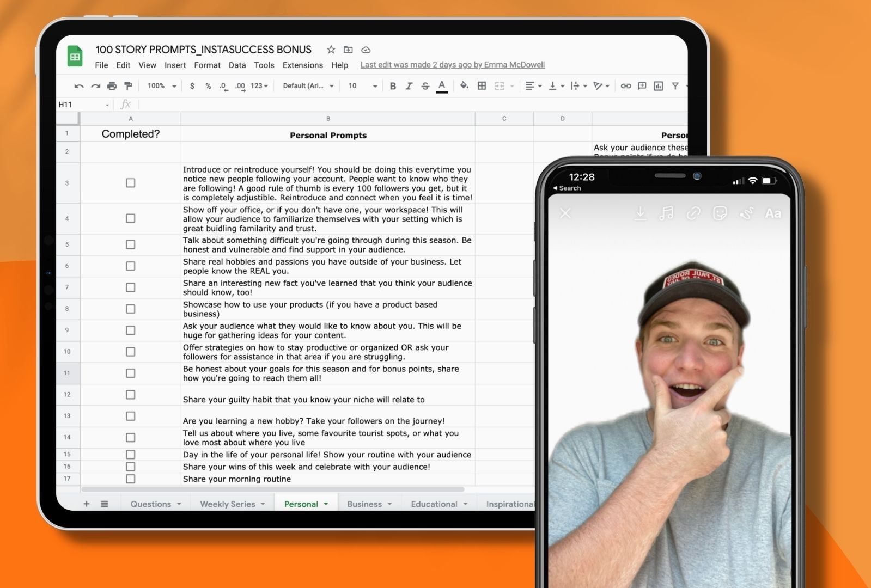Open the text wrapping dropdown
Image resolution: width=871 pixels, height=588 pixels.
(578, 86)
